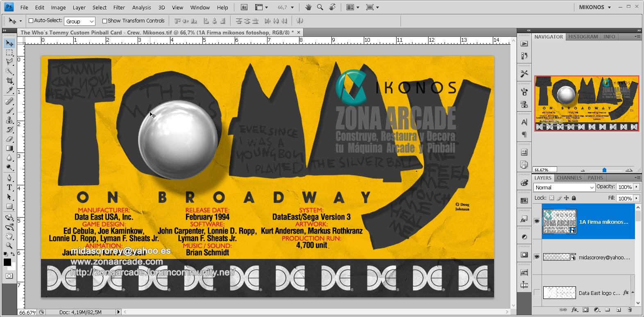Add a layer mask from Layers panel

click(x=585, y=310)
